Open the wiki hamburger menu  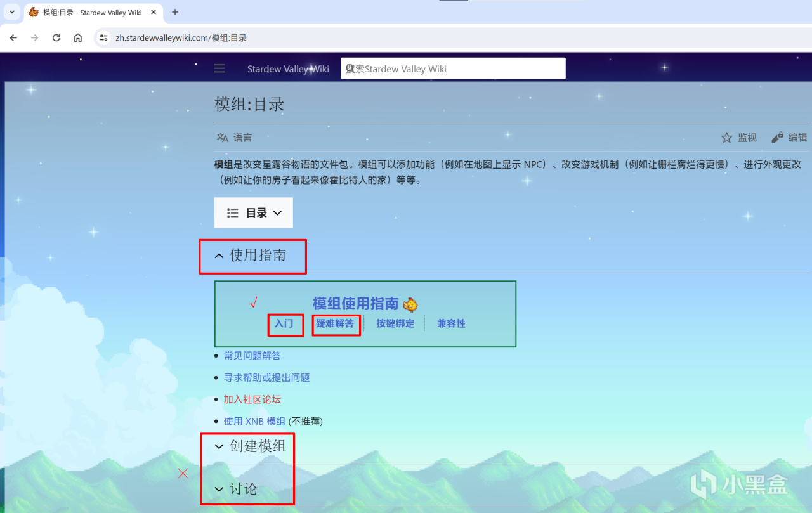click(x=219, y=68)
